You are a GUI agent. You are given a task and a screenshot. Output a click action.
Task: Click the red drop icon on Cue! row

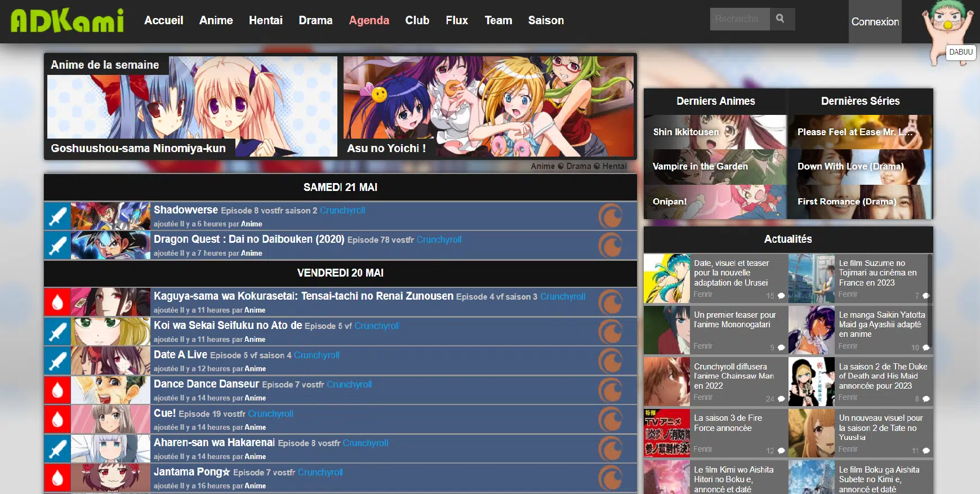(57, 420)
